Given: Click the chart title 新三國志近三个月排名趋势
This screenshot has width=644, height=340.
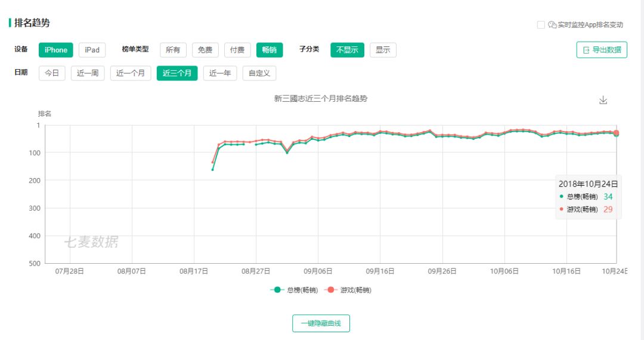Looking at the screenshot, I should pyautogui.click(x=320, y=98).
